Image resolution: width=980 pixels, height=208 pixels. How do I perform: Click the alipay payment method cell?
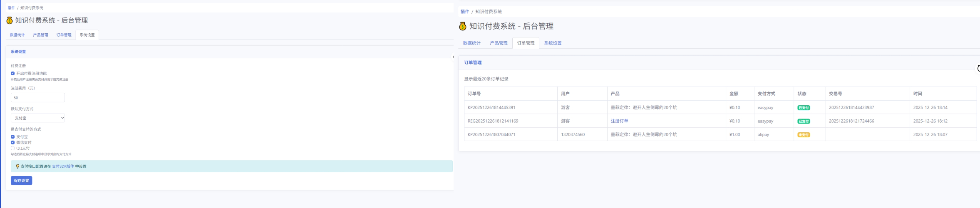click(764, 134)
